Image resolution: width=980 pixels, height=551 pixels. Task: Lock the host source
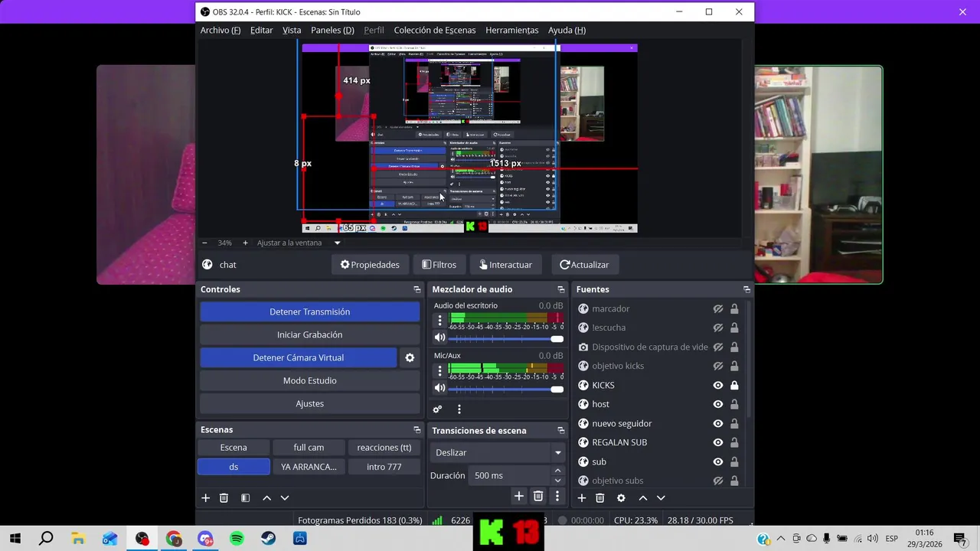click(734, 405)
